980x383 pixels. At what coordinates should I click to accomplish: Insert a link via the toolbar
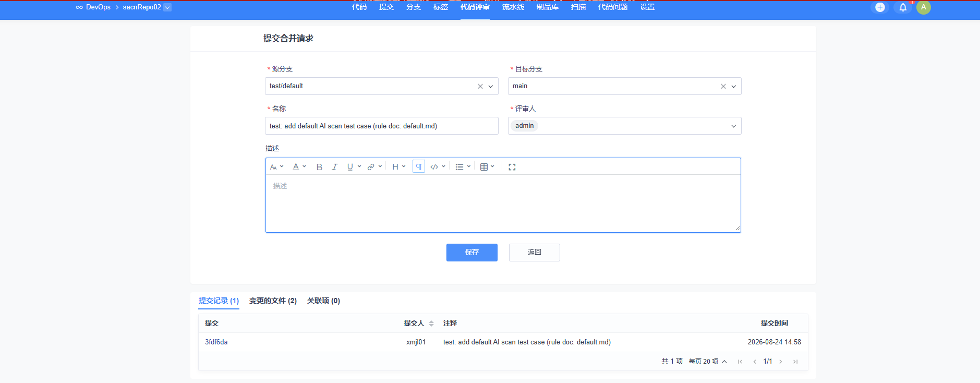(x=374, y=167)
